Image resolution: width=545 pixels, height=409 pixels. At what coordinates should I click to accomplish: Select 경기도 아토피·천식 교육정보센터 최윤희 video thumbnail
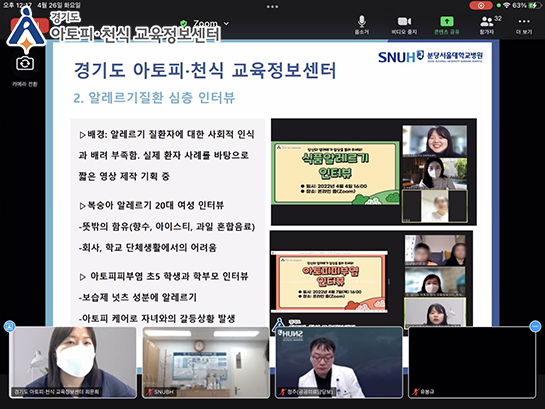point(73,362)
